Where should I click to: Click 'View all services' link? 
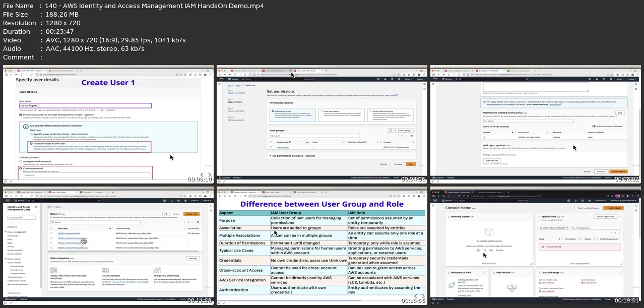pos(489,264)
